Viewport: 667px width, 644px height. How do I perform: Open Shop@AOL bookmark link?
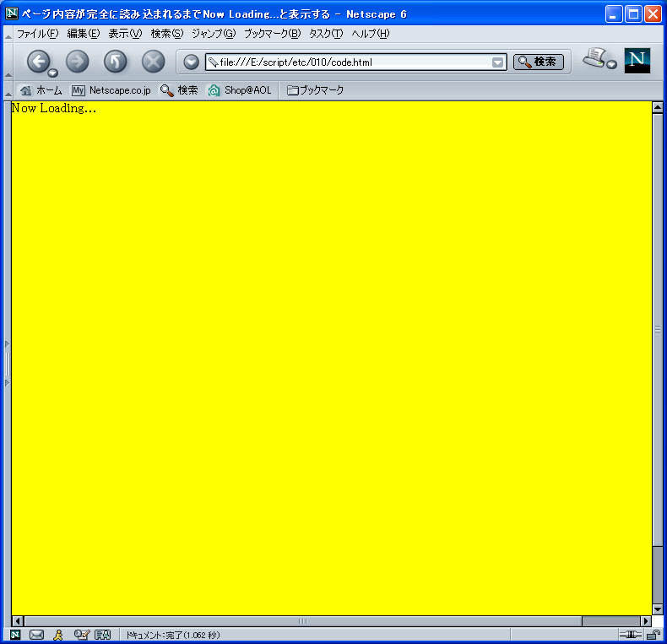tap(240, 90)
